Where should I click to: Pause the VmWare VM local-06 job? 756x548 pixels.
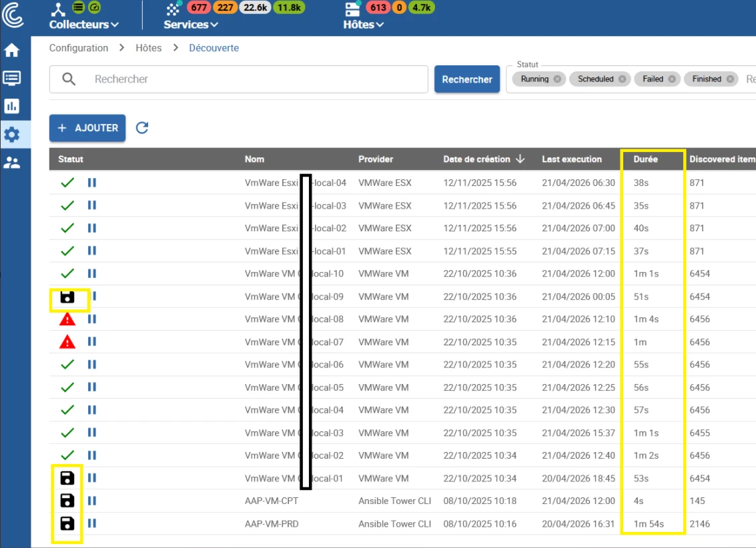92,365
